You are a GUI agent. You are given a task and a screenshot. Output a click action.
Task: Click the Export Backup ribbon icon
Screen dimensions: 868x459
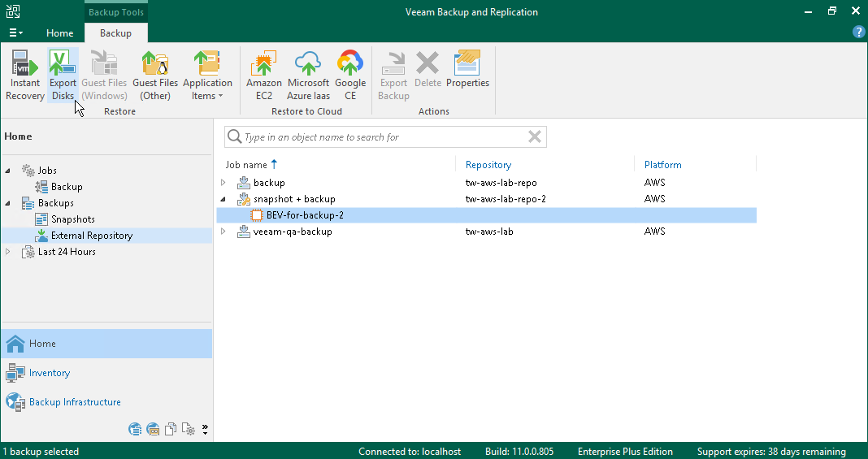(x=393, y=76)
